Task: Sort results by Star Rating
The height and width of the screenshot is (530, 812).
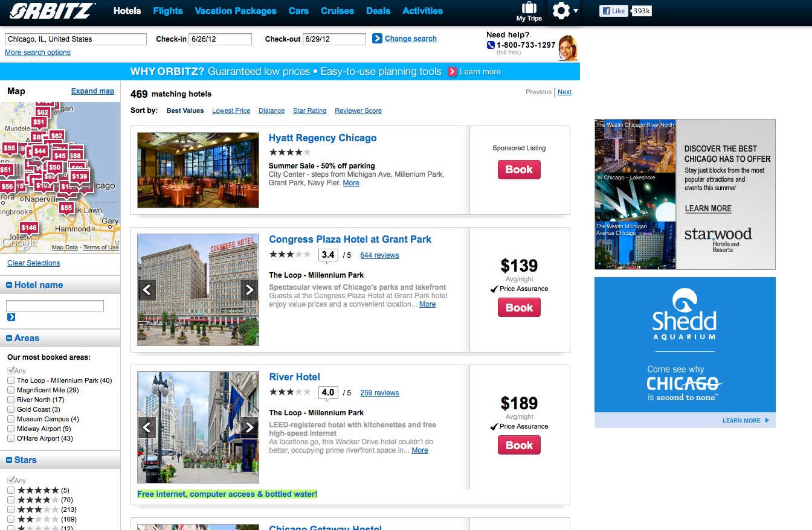Action: pyautogui.click(x=309, y=110)
